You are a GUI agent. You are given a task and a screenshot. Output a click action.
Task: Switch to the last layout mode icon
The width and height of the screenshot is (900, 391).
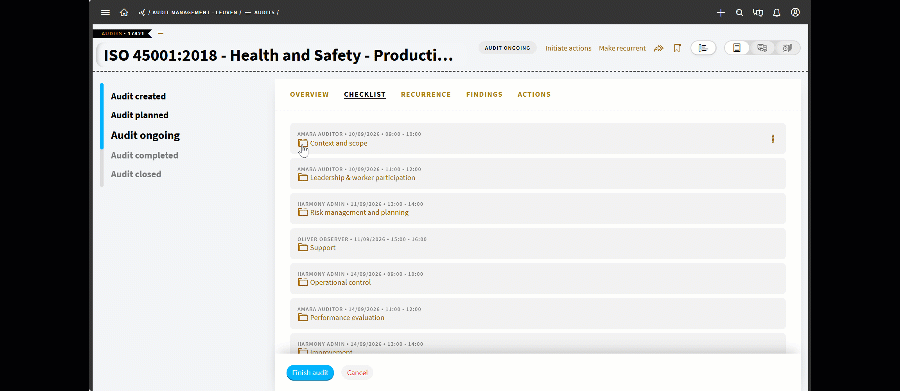(787, 48)
